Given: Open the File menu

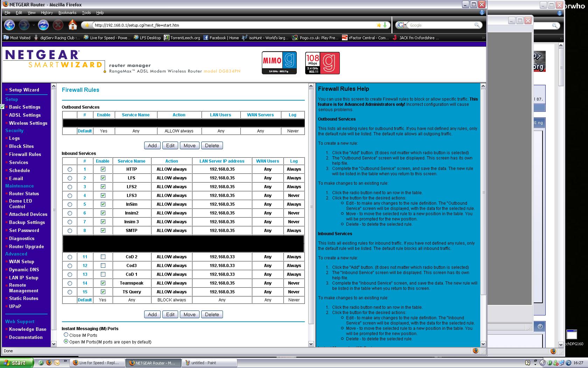Looking at the screenshot, I should point(7,13).
